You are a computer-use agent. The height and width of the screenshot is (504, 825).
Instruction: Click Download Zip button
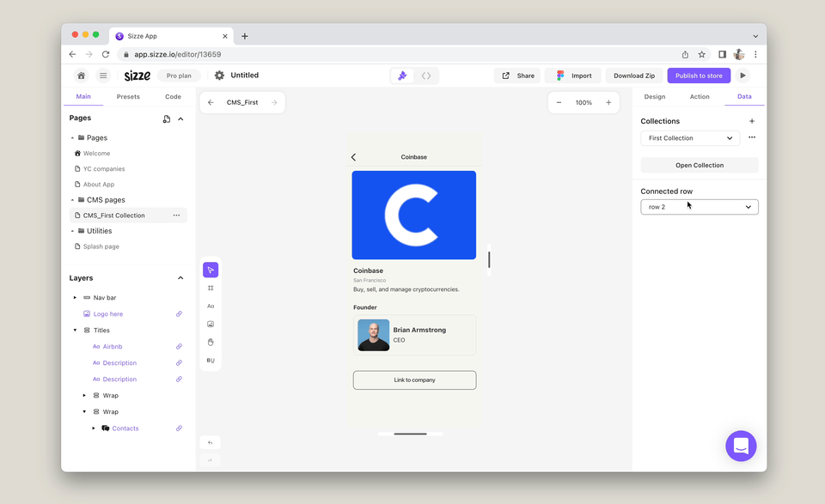[634, 76]
